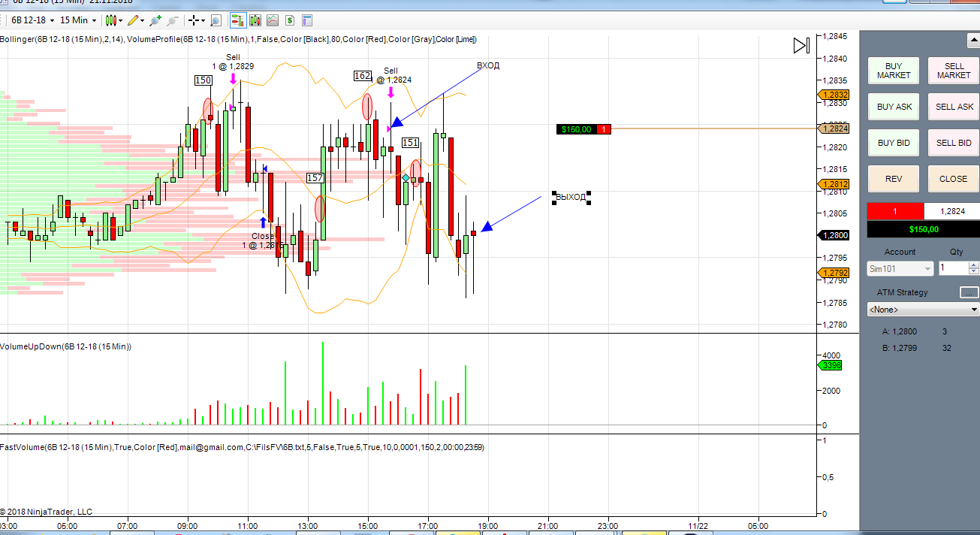Select the ВЫХОД text annotation
Screen dimensions: 980x535
571,197
